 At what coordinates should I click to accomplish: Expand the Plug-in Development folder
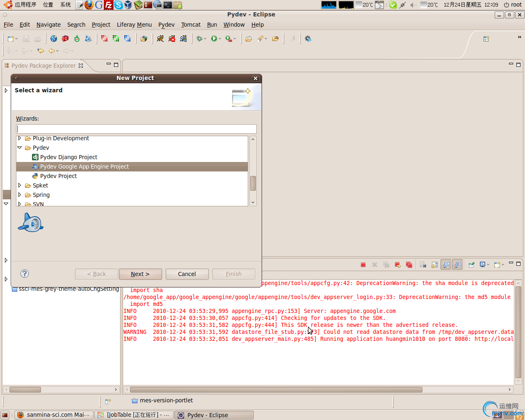pyautogui.click(x=20, y=139)
